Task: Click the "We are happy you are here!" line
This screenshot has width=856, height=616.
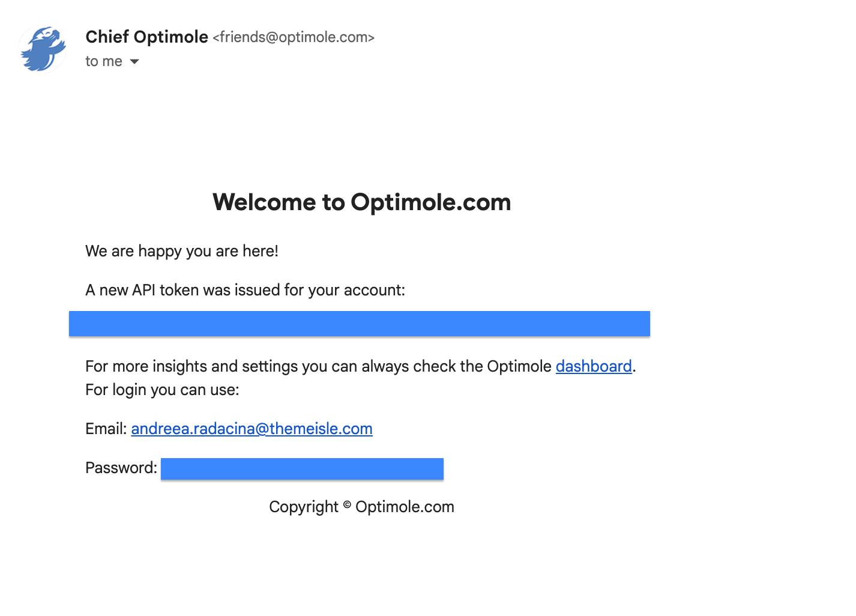Action: tap(181, 251)
